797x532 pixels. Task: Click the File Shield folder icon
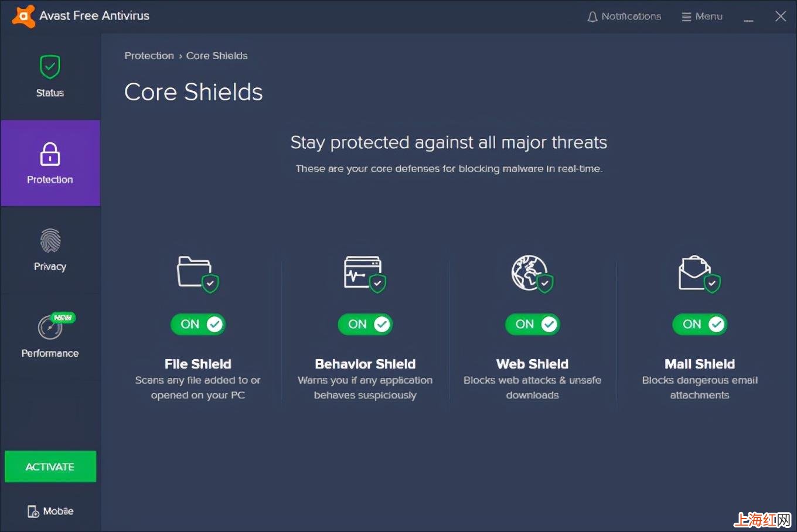point(197,274)
